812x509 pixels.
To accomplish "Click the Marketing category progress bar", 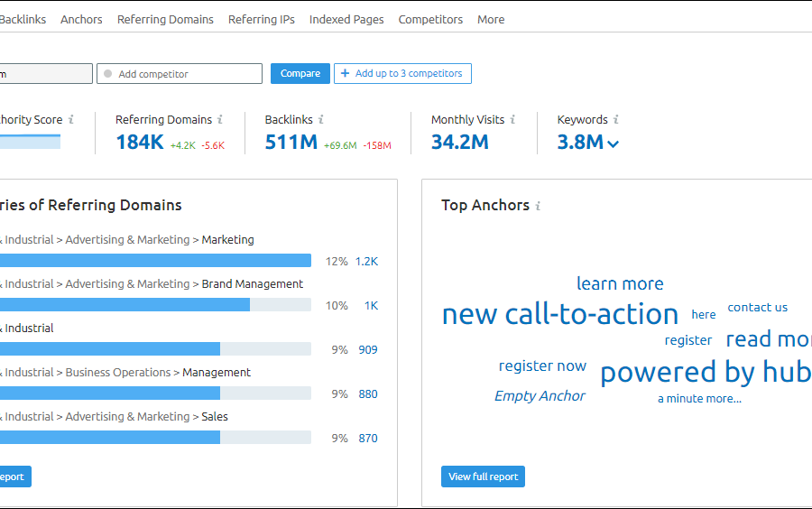I will [153, 261].
